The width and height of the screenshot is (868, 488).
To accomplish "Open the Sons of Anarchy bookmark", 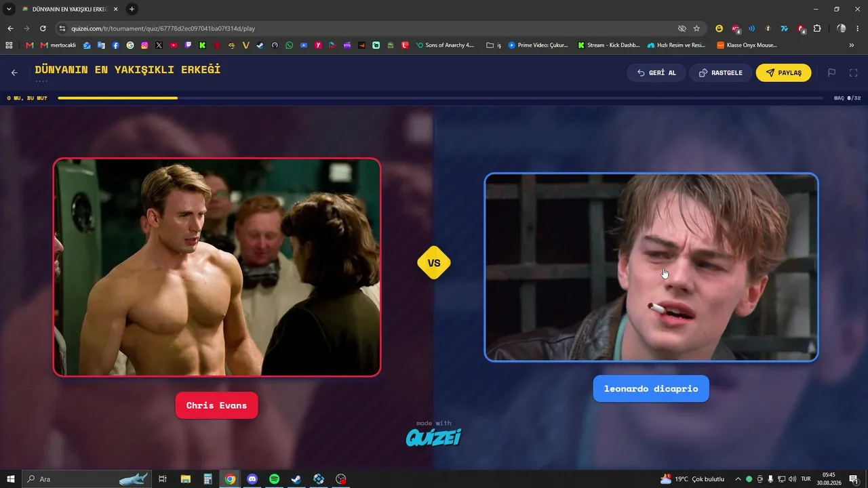I will pyautogui.click(x=445, y=45).
